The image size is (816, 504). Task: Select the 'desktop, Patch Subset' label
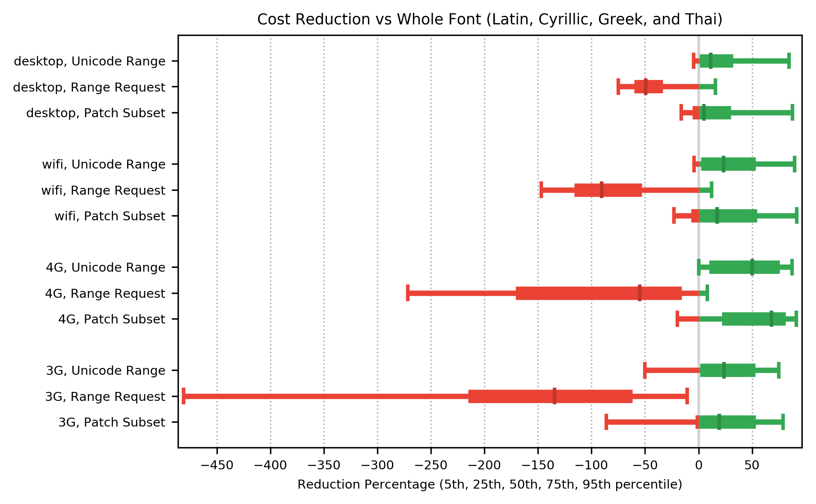(95, 113)
